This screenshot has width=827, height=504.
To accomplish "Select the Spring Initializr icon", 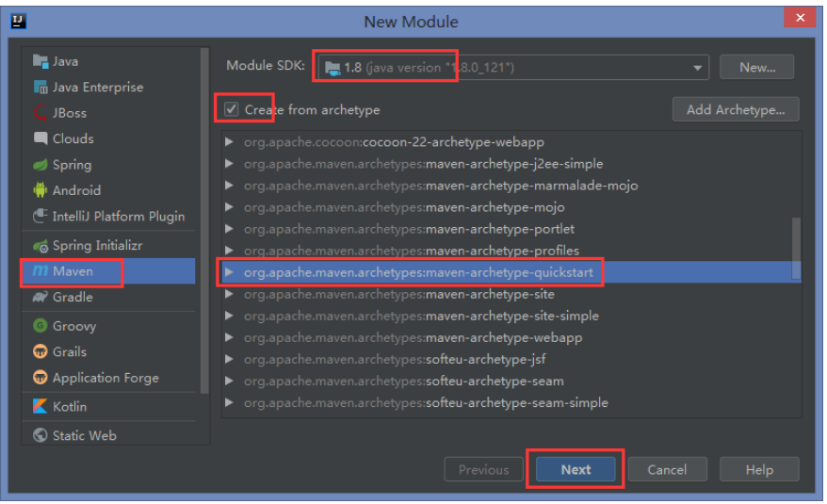I will point(41,245).
